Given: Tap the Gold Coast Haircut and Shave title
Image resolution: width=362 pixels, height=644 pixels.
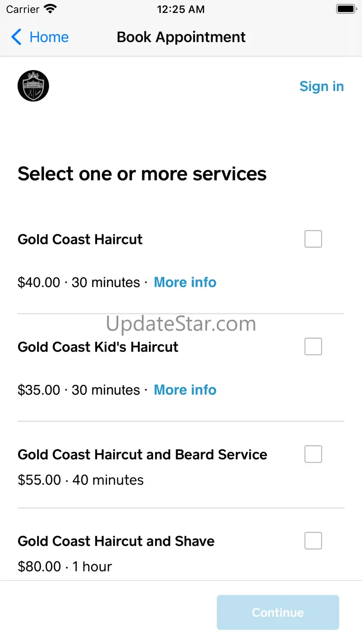Looking at the screenshot, I should (116, 541).
